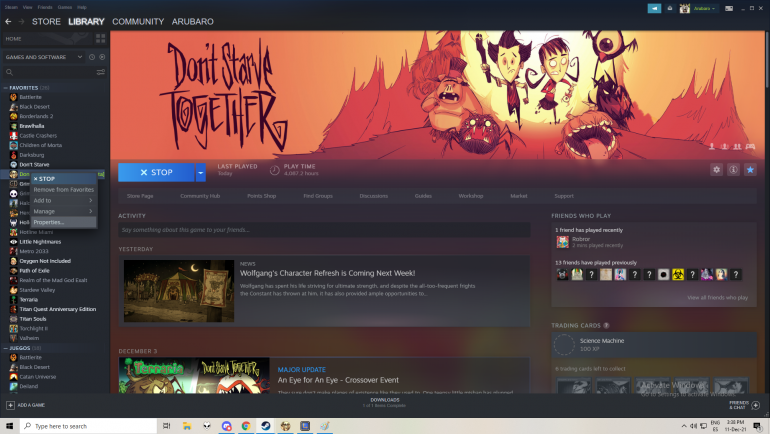The image size is (770, 434).
Task: Click the profile avatar image
Action: [685, 8]
